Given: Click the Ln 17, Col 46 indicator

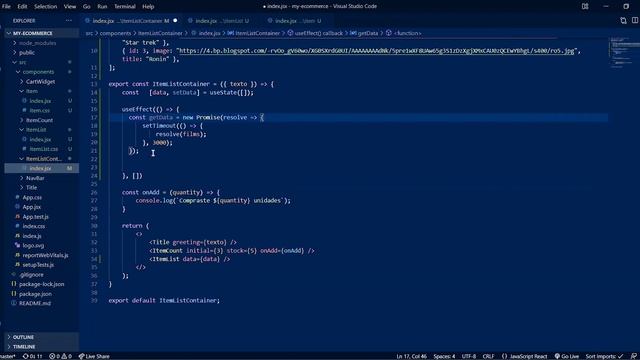Looking at the screenshot, I should click(411, 356).
